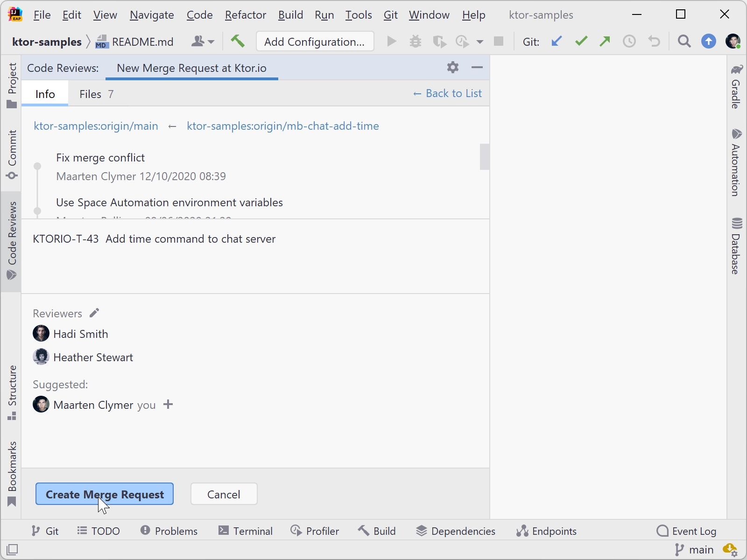Toggle the Code Reviews tool window

(x=12, y=241)
